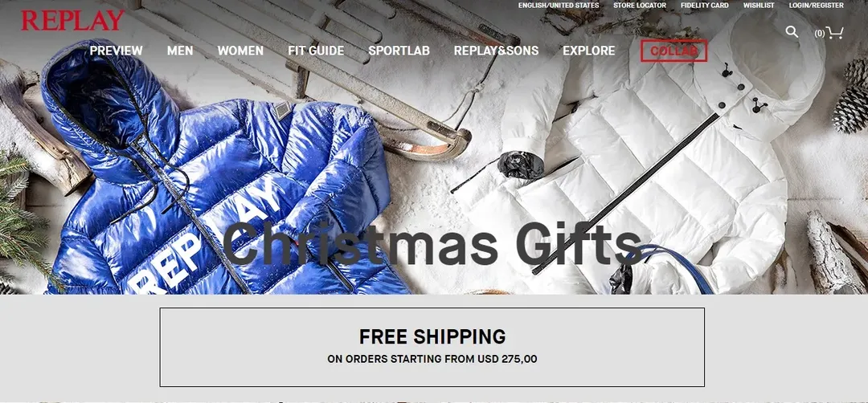This screenshot has height=403, width=868.
Task: Click LOGIN/REGISTER link
Action: click(x=817, y=6)
